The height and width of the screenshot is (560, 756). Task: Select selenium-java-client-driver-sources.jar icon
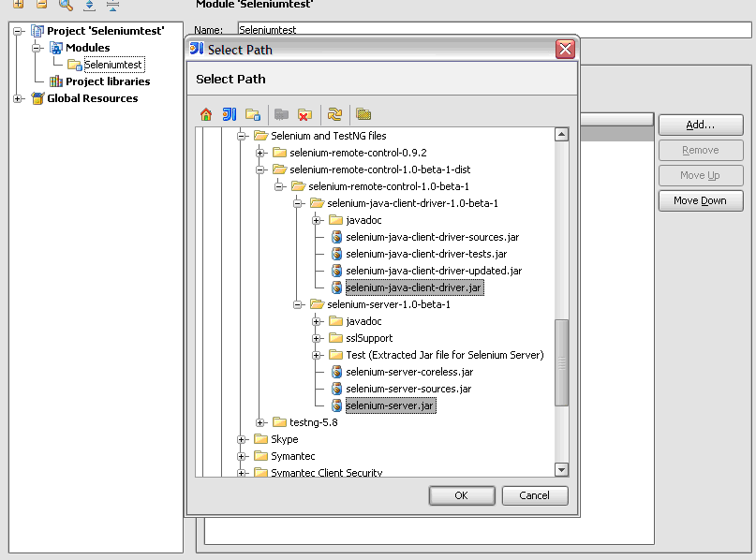pyautogui.click(x=336, y=237)
